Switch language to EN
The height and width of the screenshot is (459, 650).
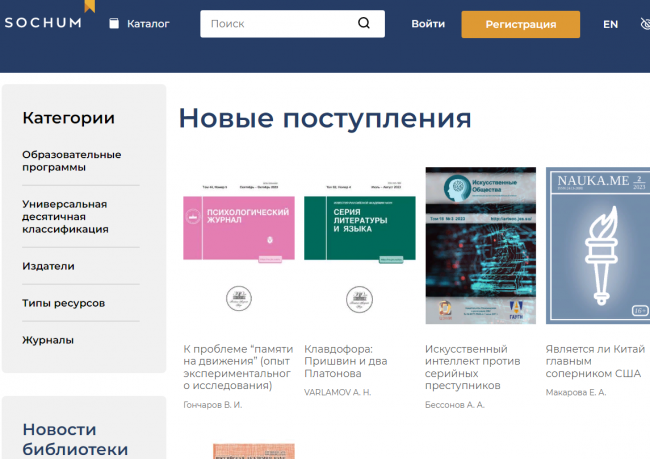610,24
